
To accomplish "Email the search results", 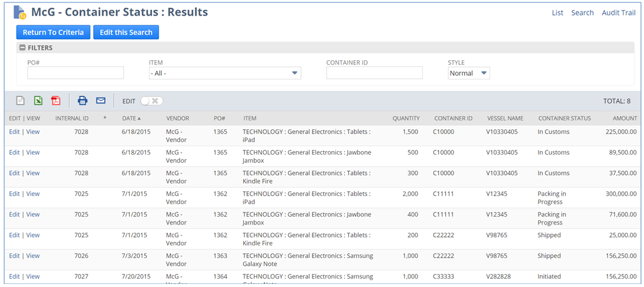I will pos(101,101).
